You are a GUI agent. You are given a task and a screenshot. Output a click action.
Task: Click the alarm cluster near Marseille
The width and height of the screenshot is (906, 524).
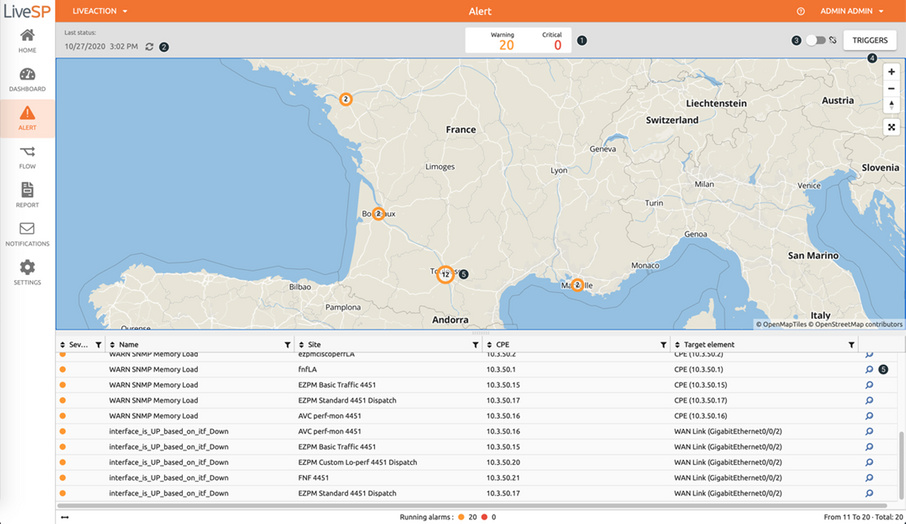pos(577,285)
